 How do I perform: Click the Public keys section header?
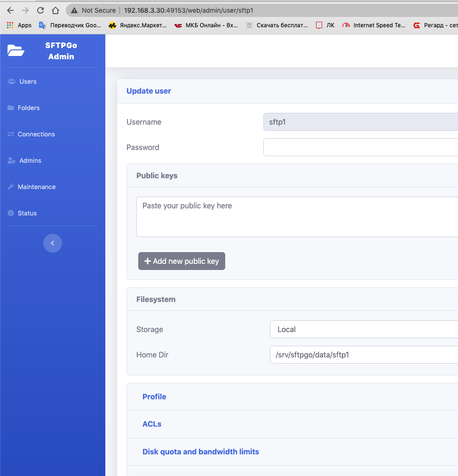tap(157, 176)
